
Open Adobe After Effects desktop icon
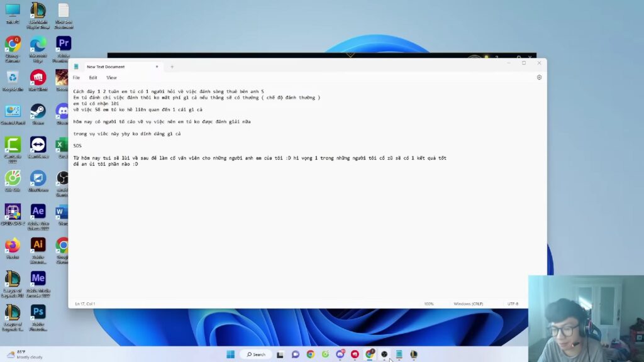(x=38, y=212)
